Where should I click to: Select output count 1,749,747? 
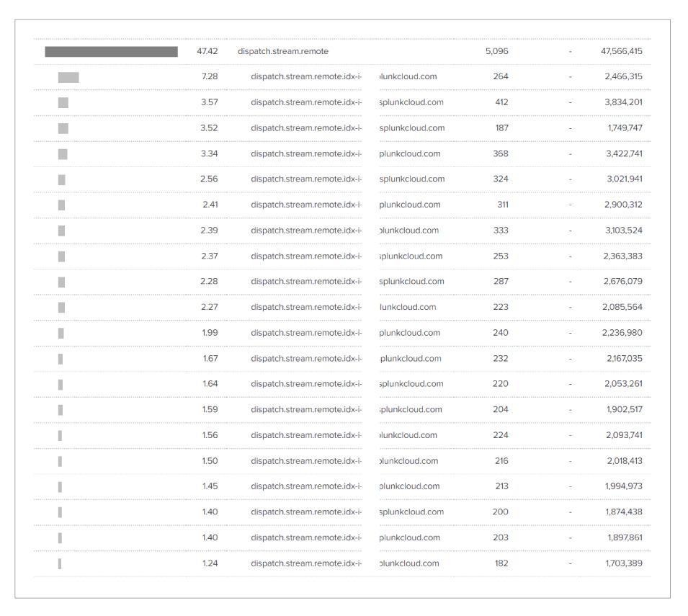pyautogui.click(x=625, y=128)
